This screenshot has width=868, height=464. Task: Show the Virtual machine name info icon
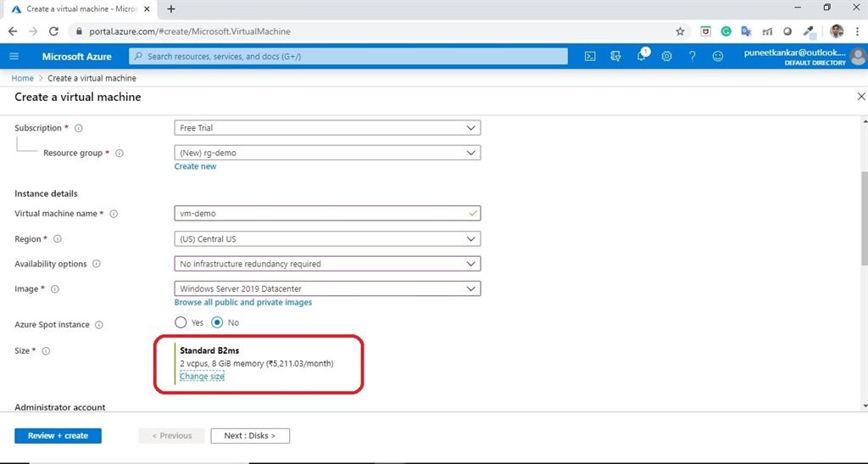pos(114,214)
